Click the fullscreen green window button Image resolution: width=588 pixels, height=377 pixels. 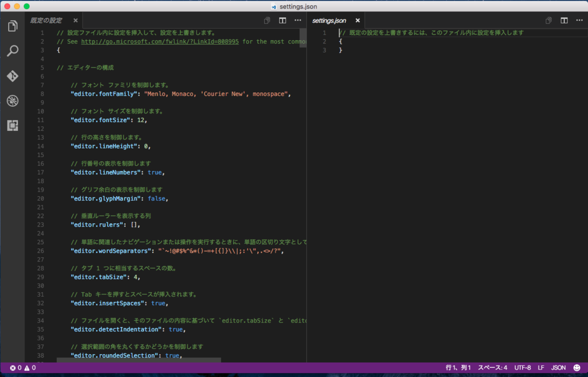26,6
